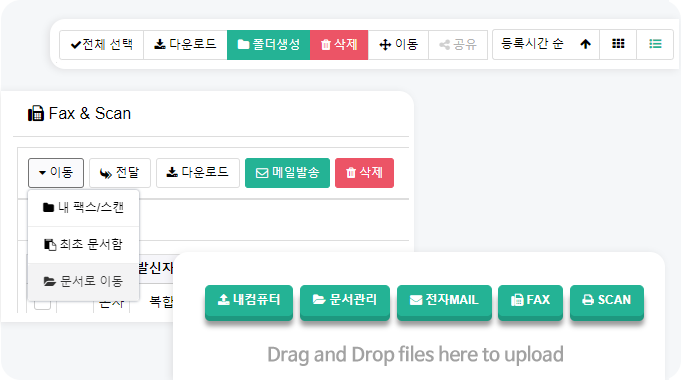Click the greyed 공유 share button
Image resolution: width=681 pixels, height=380 pixels.
458,45
